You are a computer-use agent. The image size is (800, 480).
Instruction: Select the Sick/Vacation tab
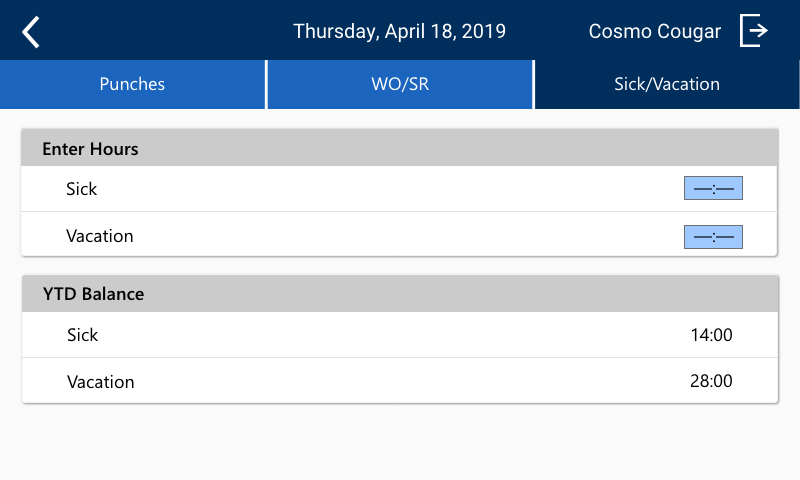667,84
